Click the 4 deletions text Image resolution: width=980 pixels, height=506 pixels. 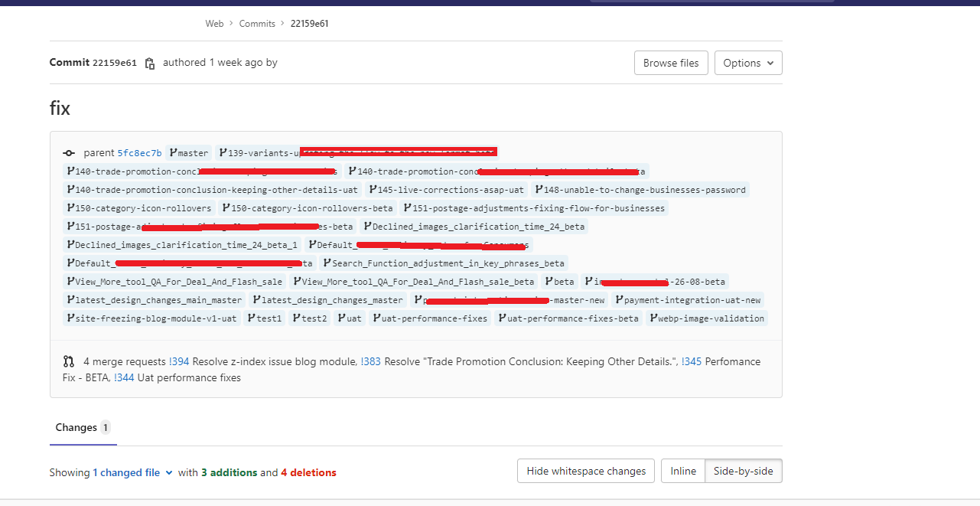308,472
